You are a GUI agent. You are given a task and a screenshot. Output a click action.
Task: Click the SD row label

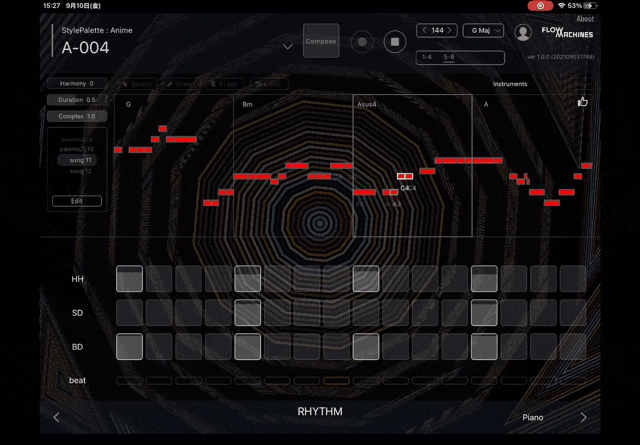pyautogui.click(x=77, y=313)
